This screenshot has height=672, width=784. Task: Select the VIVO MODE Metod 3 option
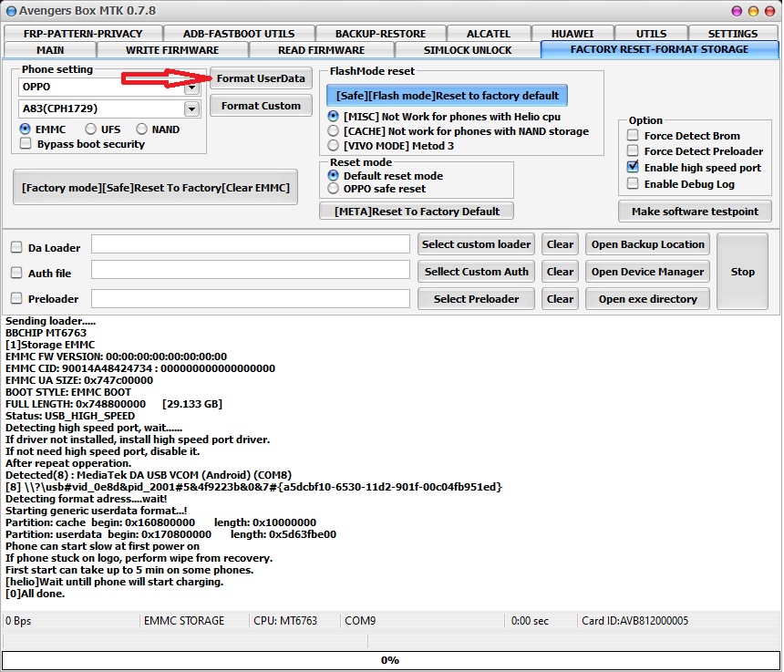point(334,145)
